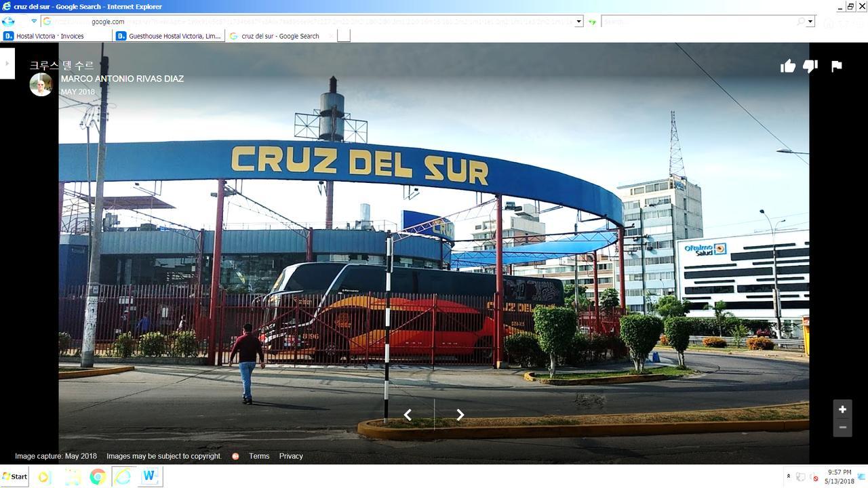Open search provider dropdown arrow
Screen dimensions: 868x488
tap(810, 22)
